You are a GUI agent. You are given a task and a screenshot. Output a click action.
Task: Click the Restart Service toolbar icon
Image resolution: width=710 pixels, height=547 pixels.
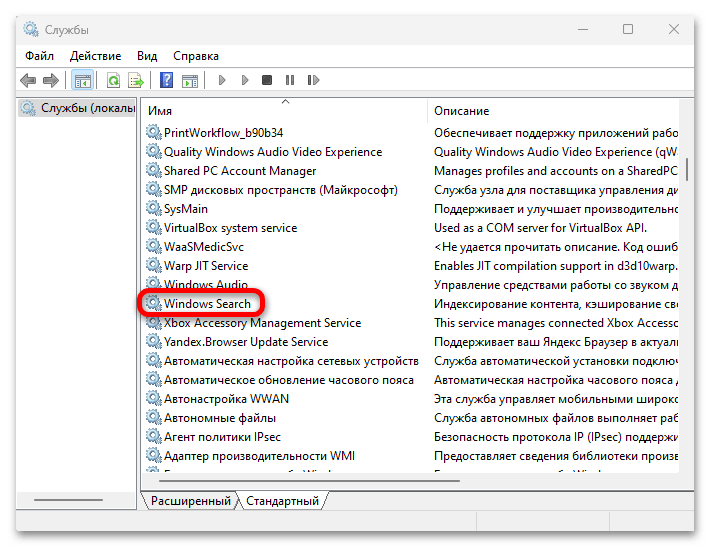tap(313, 80)
